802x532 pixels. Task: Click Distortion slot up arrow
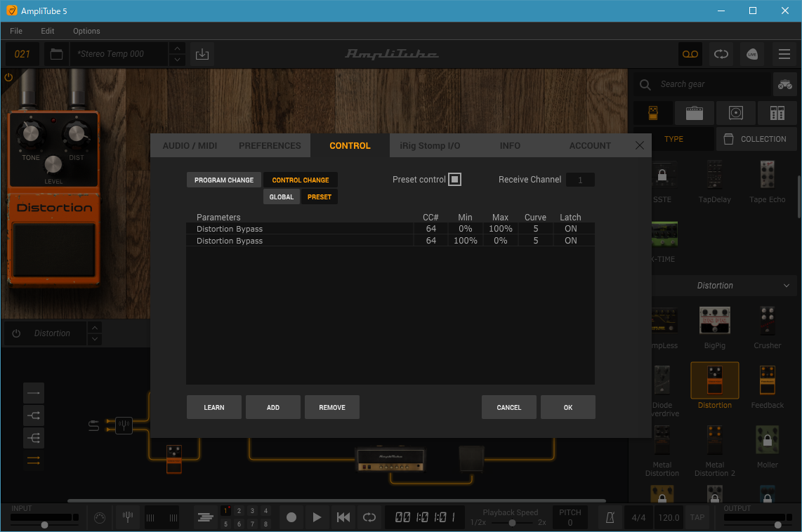(95, 328)
